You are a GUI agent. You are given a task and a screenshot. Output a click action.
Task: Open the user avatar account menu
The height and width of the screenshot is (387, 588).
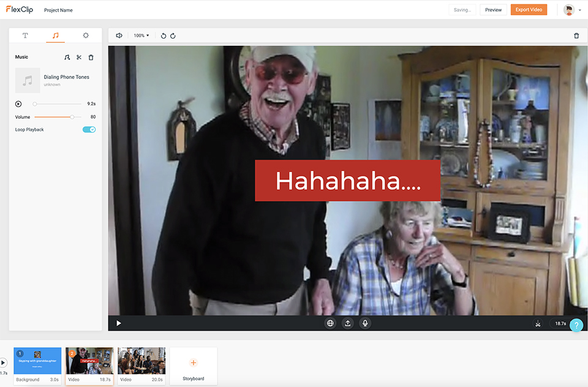pos(572,10)
